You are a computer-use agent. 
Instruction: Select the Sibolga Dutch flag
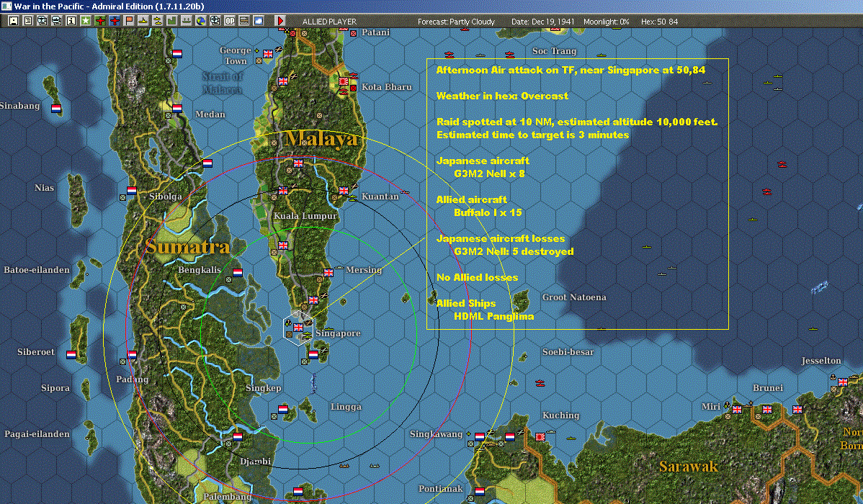pyautogui.click(x=132, y=190)
